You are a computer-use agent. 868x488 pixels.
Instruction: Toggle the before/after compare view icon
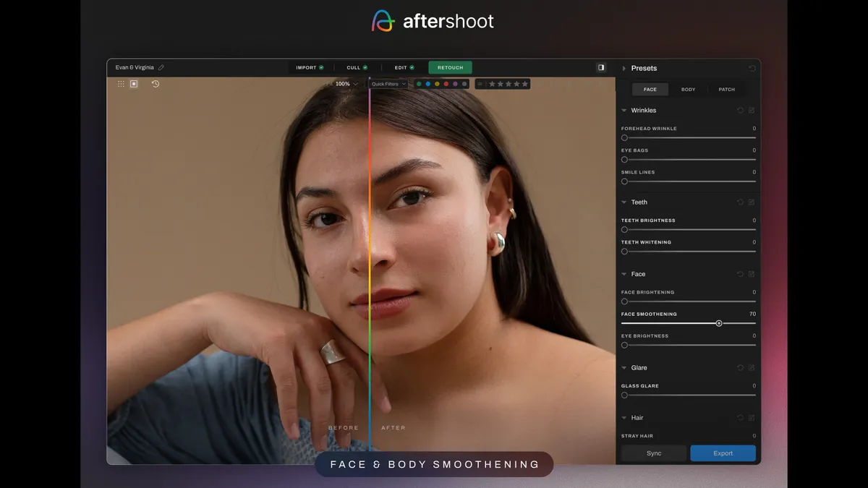601,67
